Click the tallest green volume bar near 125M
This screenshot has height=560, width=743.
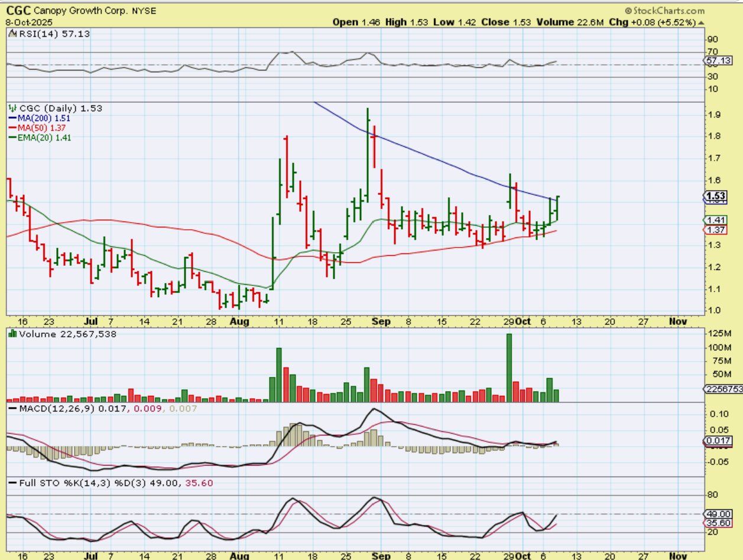click(509, 368)
